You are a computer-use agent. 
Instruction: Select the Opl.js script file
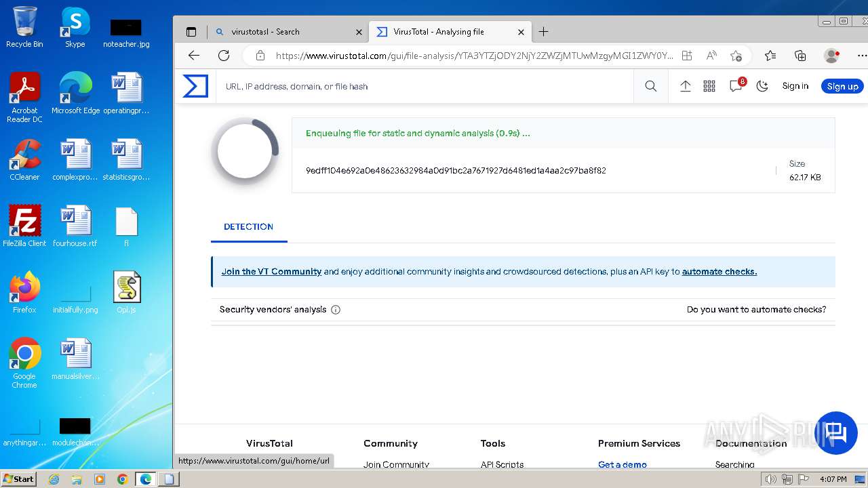coord(126,292)
